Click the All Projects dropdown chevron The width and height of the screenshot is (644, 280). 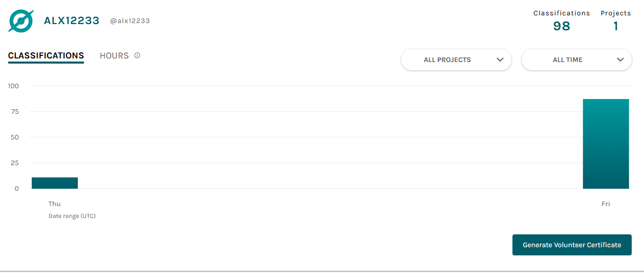pos(500,59)
